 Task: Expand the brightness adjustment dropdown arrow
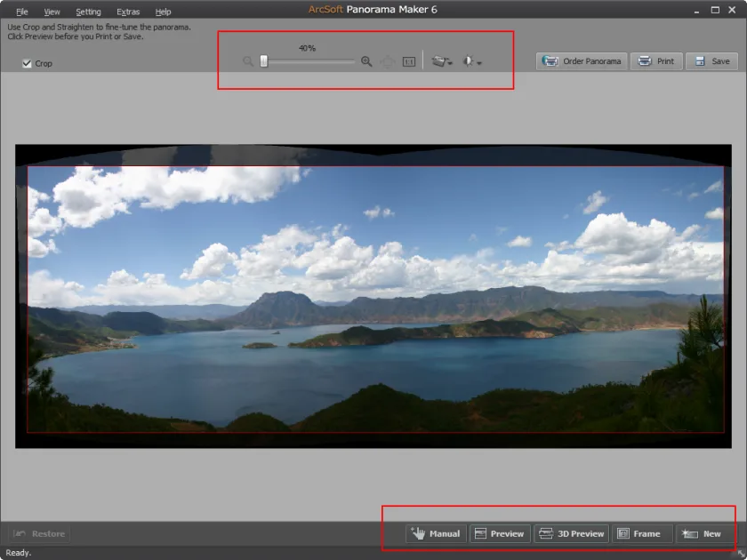click(x=479, y=63)
